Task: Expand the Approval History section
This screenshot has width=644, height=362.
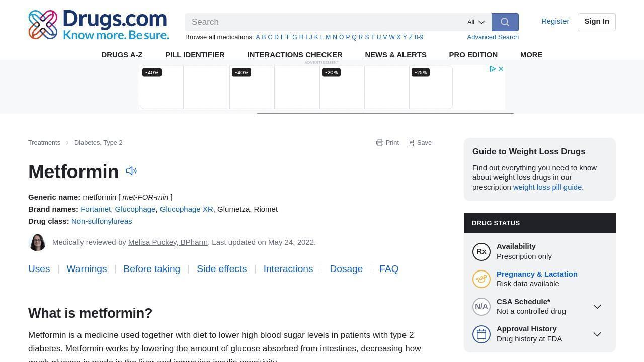Action: click(x=597, y=334)
